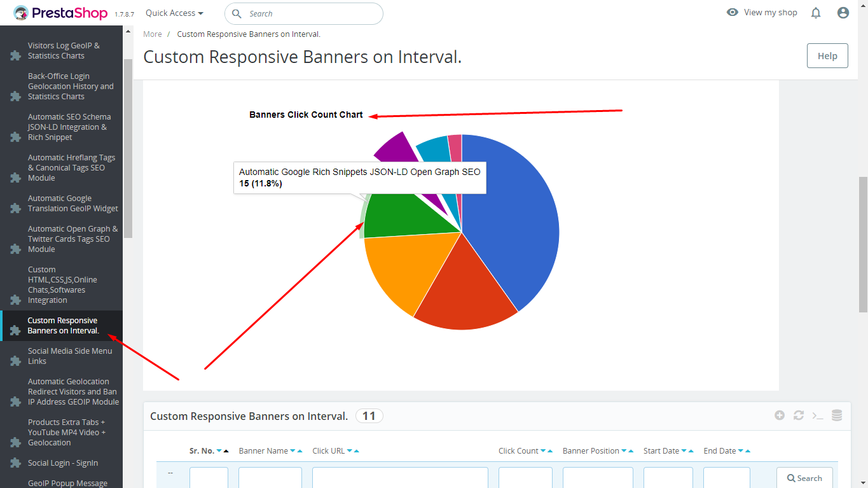Image resolution: width=868 pixels, height=488 pixels.
Task: Click the Banner Name filter field
Action: click(x=270, y=478)
